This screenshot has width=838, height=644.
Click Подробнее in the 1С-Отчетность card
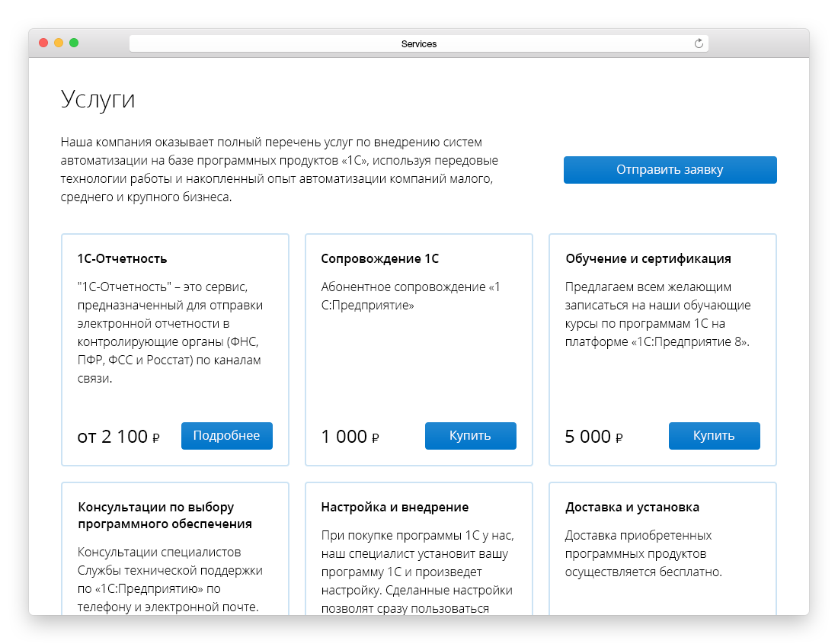point(226,436)
